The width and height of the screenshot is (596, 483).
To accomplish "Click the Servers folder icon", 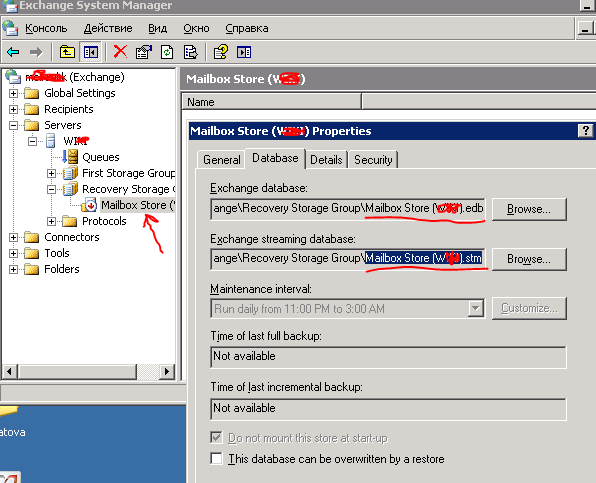I will point(32,125).
